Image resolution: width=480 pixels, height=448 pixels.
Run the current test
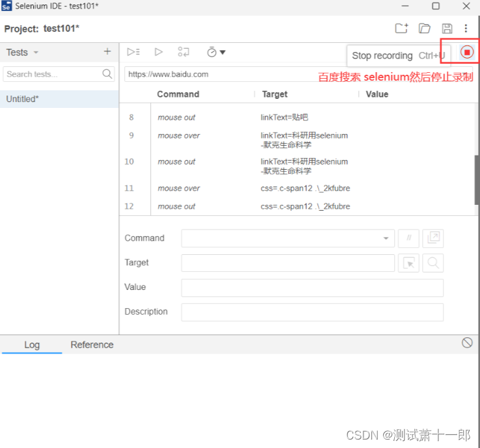158,52
